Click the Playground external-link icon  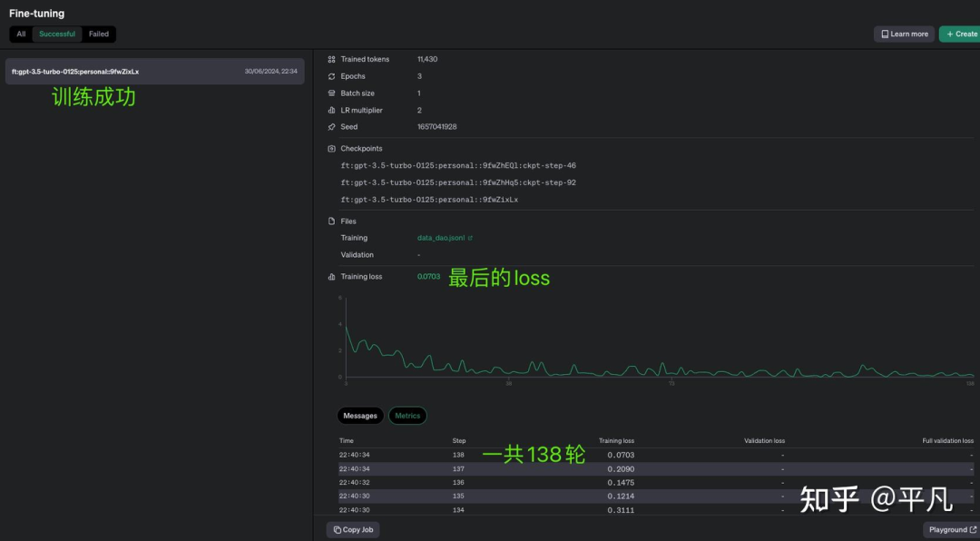click(973, 529)
